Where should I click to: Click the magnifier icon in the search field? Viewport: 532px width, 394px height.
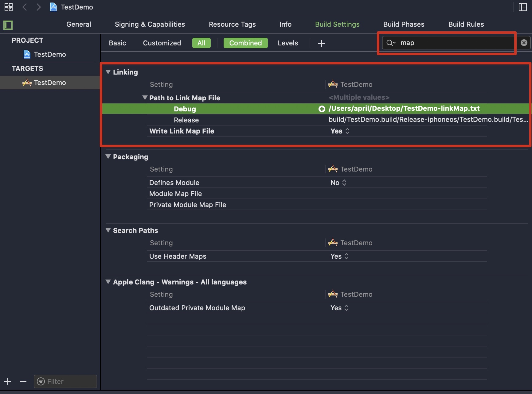pyautogui.click(x=391, y=43)
